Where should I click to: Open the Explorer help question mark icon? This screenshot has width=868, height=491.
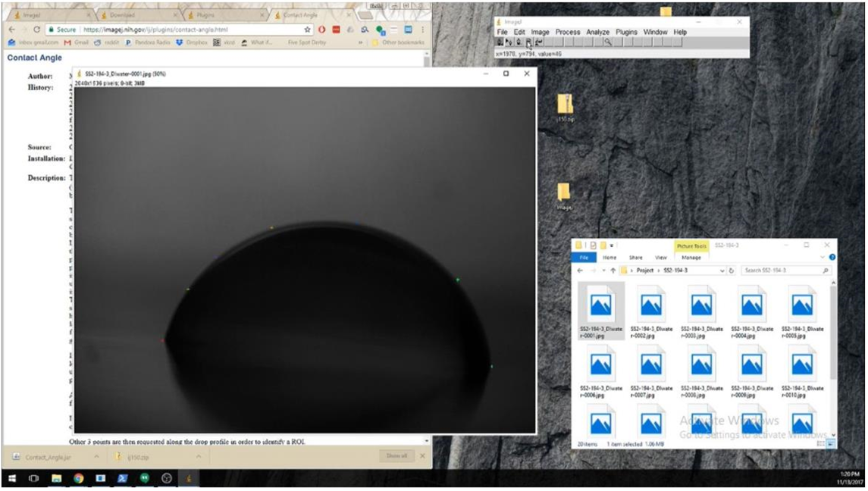832,258
